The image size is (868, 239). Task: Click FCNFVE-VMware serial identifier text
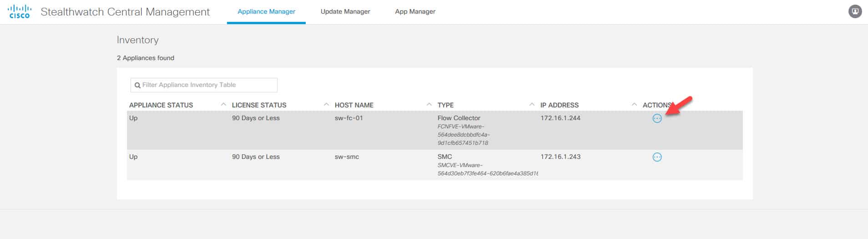[x=464, y=135]
